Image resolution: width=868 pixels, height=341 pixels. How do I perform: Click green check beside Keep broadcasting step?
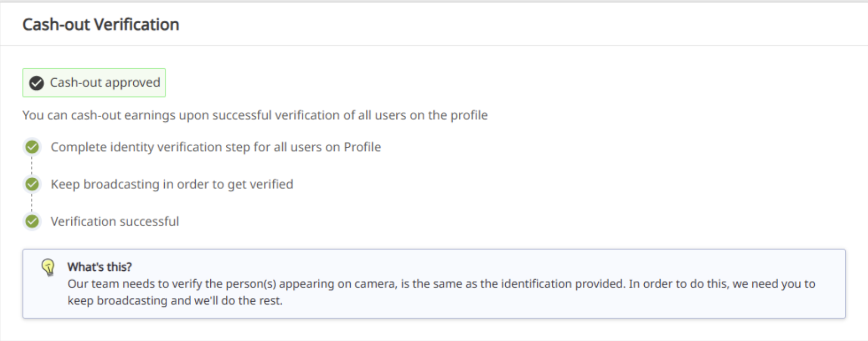point(32,184)
